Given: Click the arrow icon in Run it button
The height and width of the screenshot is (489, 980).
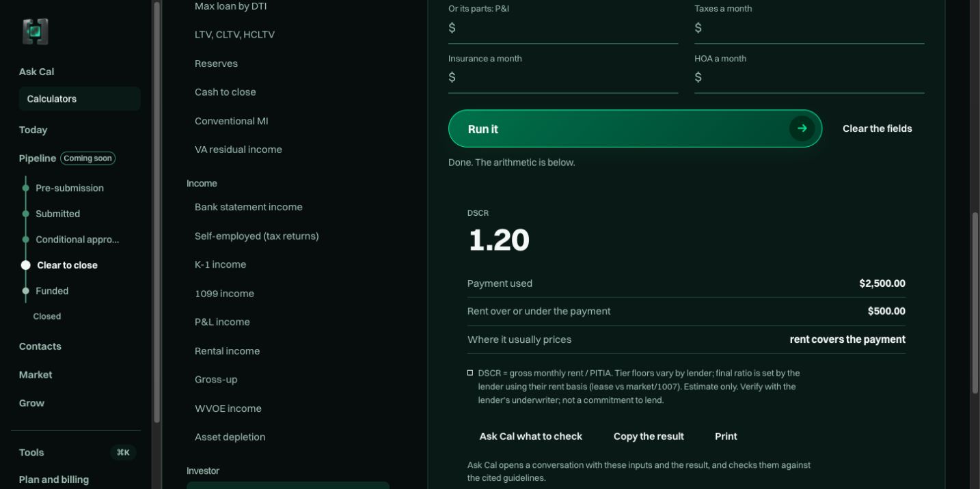Looking at the screenshot, I should coord(802,128).
